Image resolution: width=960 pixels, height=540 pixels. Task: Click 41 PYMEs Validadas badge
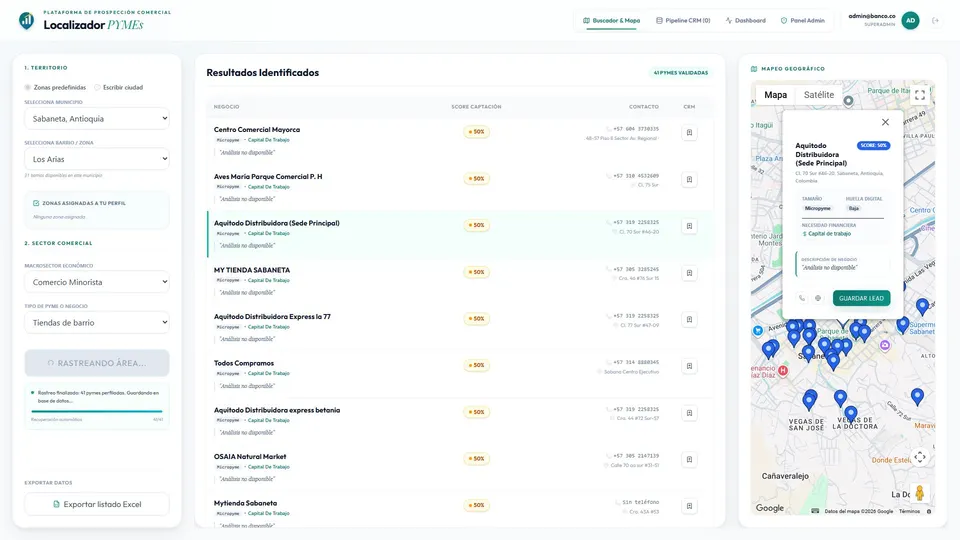(x=681, y=73)
